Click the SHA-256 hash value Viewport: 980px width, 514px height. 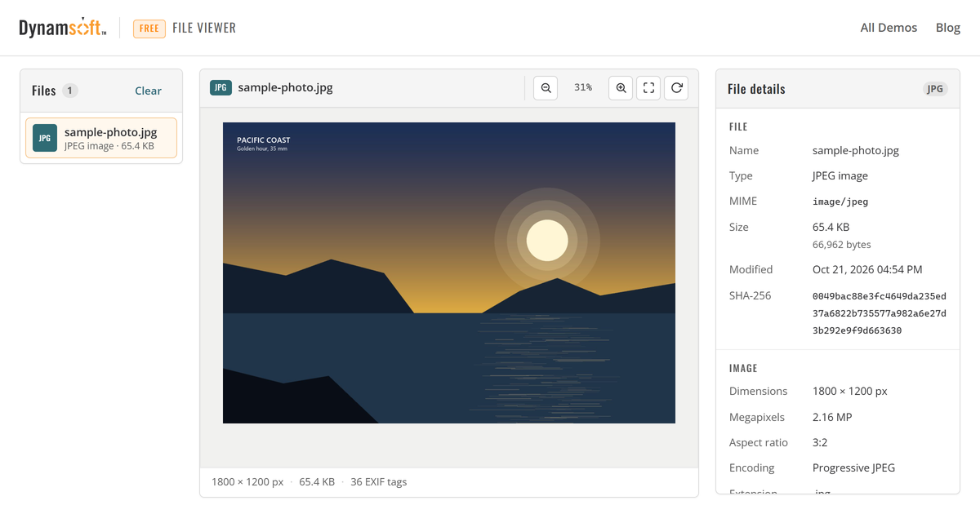click(x=880, y=313)
